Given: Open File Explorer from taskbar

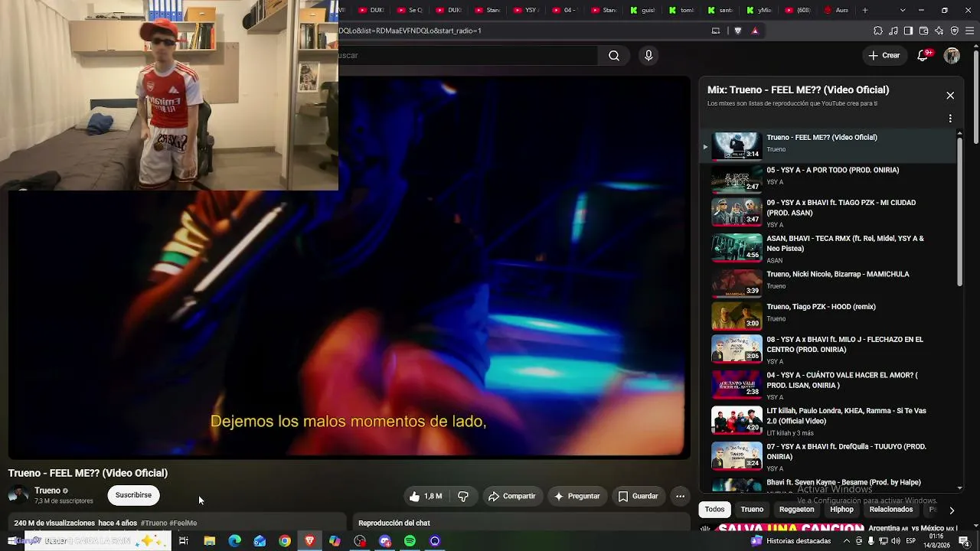Looking at the screenshot, I should coord(210,541).
